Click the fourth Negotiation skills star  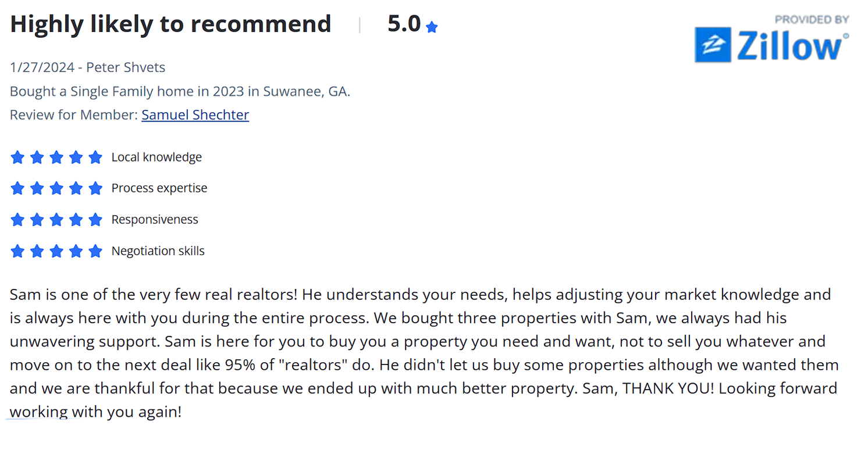coord(76,251)
